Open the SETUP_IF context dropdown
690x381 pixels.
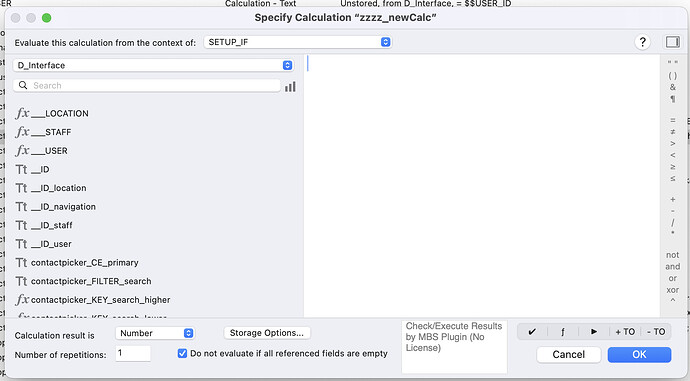tap(297, 42)
